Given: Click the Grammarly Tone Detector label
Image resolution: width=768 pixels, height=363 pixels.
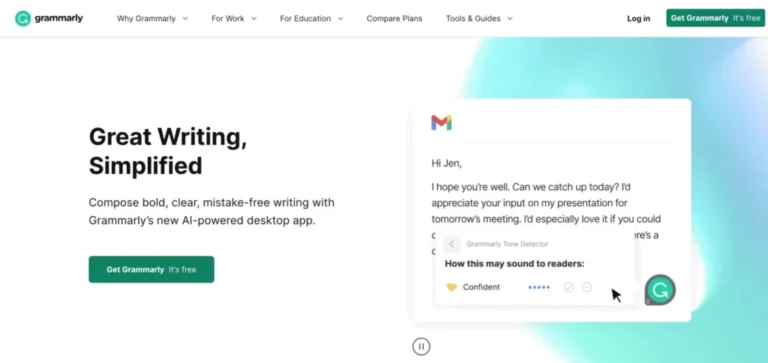Looking at the screenshot, I should (507, 244).
